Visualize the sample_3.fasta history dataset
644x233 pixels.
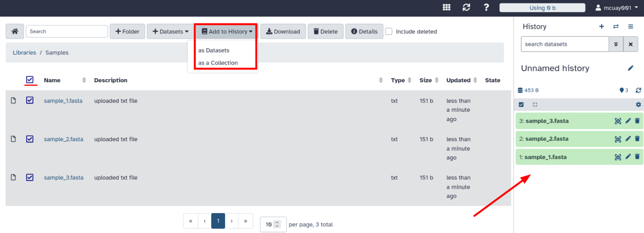[x=618, y=121]
